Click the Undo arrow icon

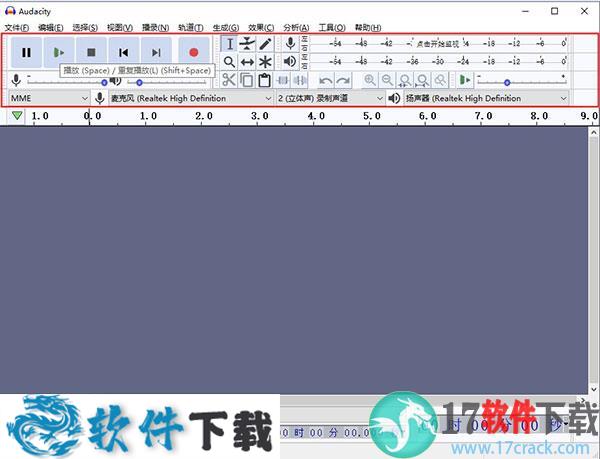(326, 80)
